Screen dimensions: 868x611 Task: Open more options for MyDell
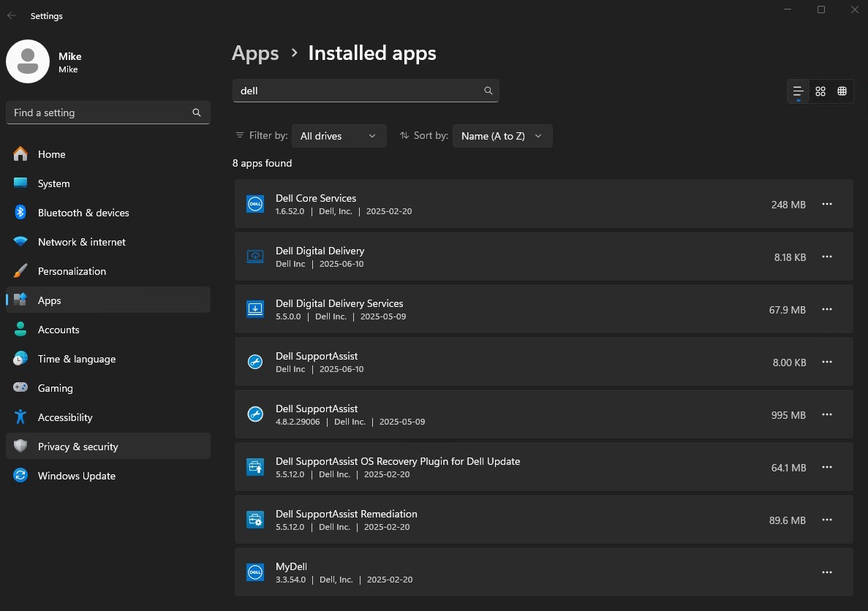[827, 572]
